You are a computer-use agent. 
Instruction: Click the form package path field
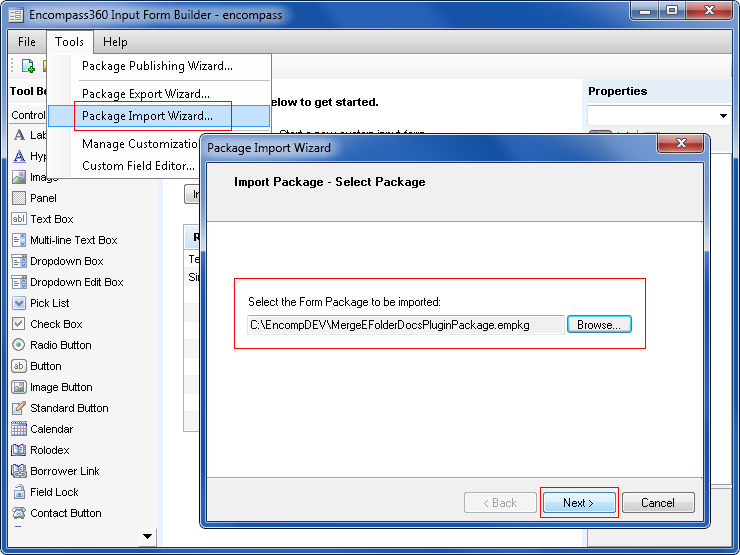[x=406, y=325]
